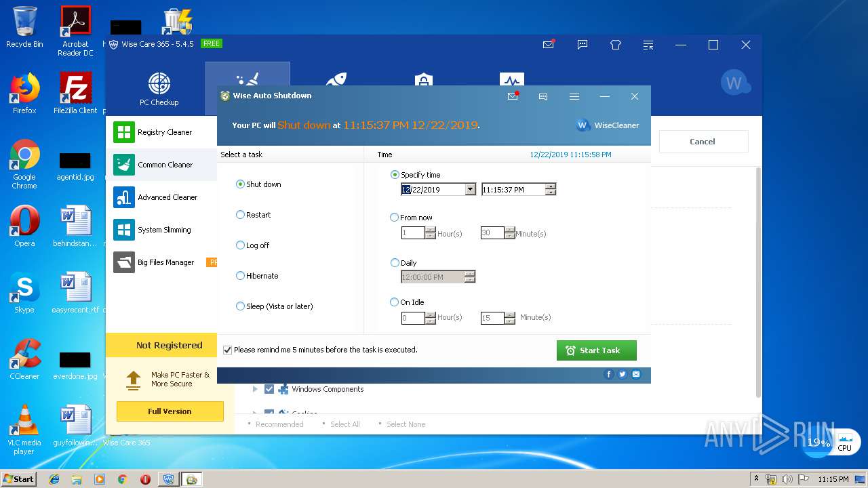This screenshot has height=488, width=868.
Task: Share via the Facebook icon
Action: 609,374
